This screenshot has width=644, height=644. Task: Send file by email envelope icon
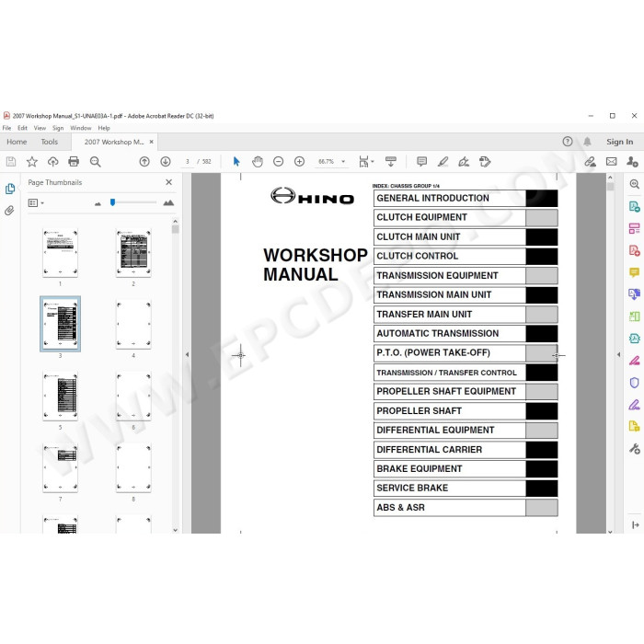pos(612,162)
